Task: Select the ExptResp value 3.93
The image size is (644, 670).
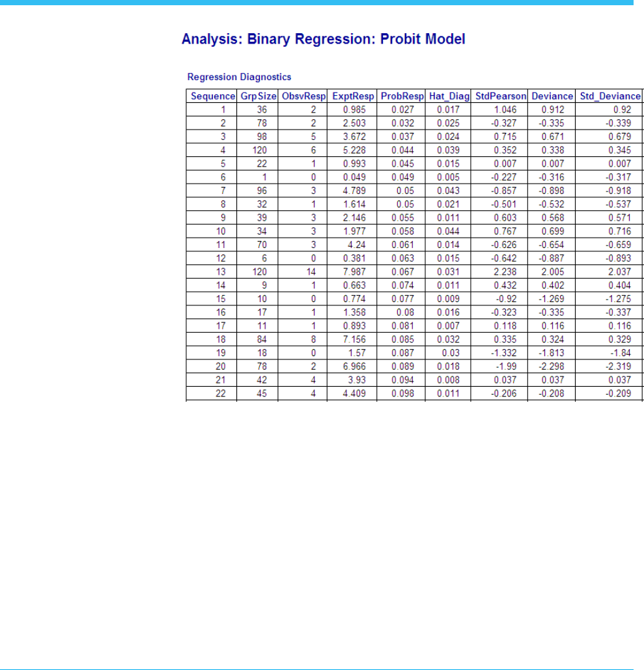Action: pos(357,380)
